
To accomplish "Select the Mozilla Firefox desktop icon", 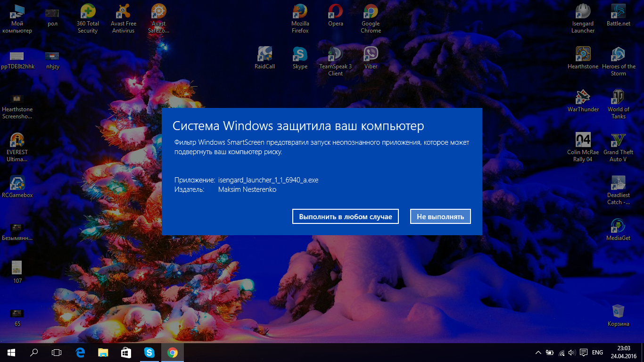I will pos(300,18).
